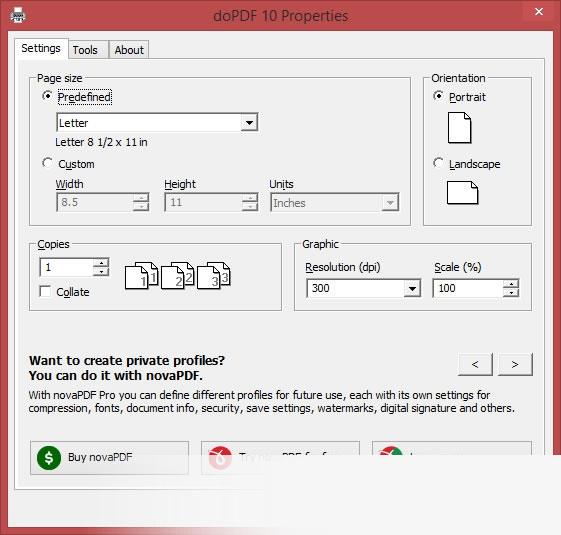
Task: Decrease Scale percent with down arrow
Action: [511, 293]
